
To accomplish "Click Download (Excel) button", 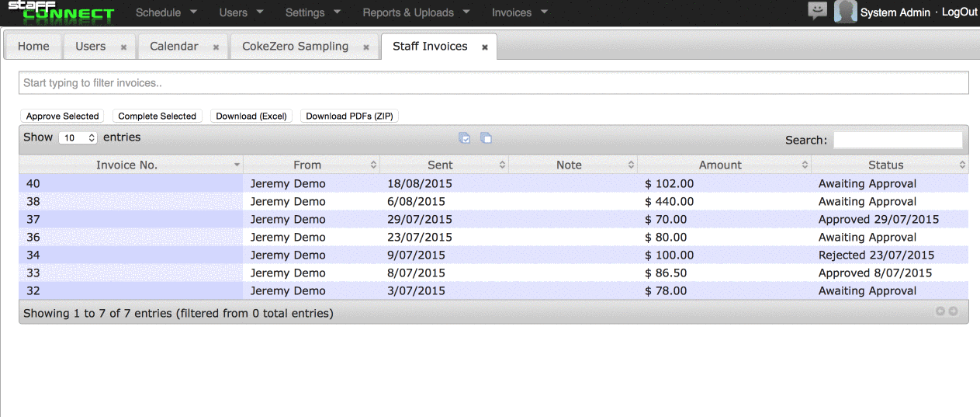I will 251,116.
